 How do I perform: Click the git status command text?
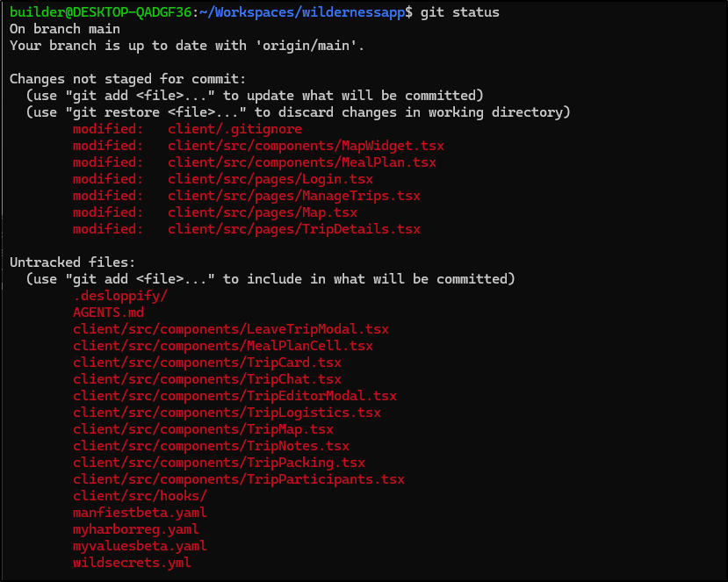459,12
